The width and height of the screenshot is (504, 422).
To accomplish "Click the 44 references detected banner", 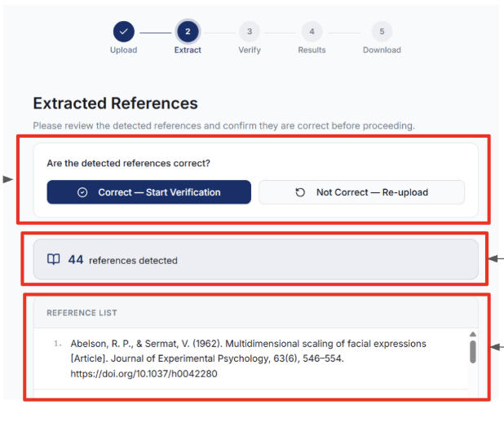I will (256, 259).
